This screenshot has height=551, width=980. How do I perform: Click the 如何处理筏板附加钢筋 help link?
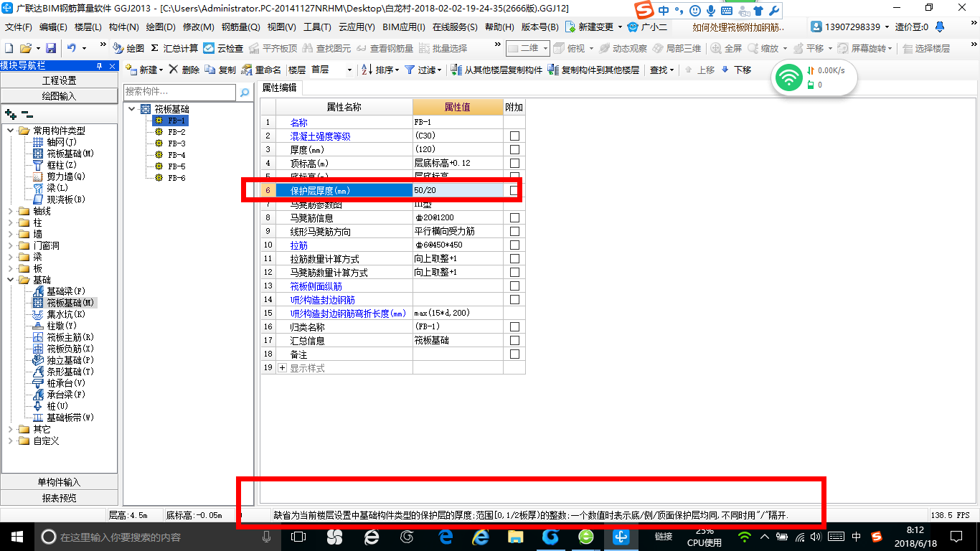pyautogui.click(x=738, y=27)
